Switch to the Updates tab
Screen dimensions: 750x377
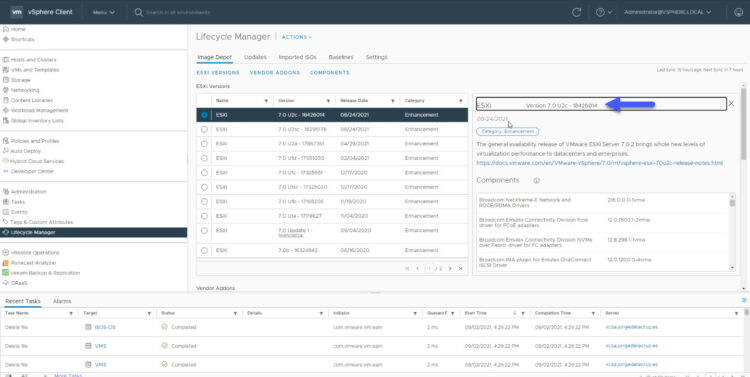coord(255,57)
